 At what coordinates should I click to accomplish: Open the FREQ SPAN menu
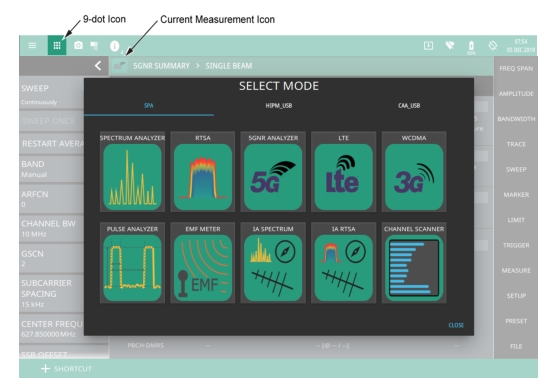pos(516,68)
